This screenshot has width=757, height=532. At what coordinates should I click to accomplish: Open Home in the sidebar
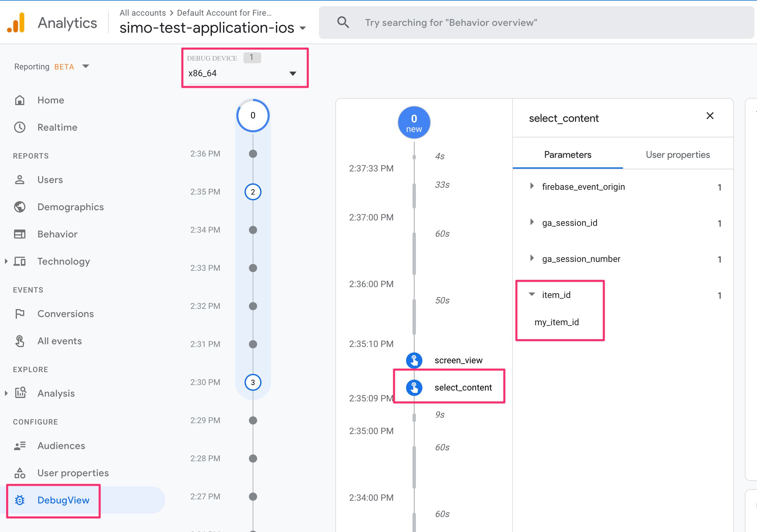[x=51, y=100]
